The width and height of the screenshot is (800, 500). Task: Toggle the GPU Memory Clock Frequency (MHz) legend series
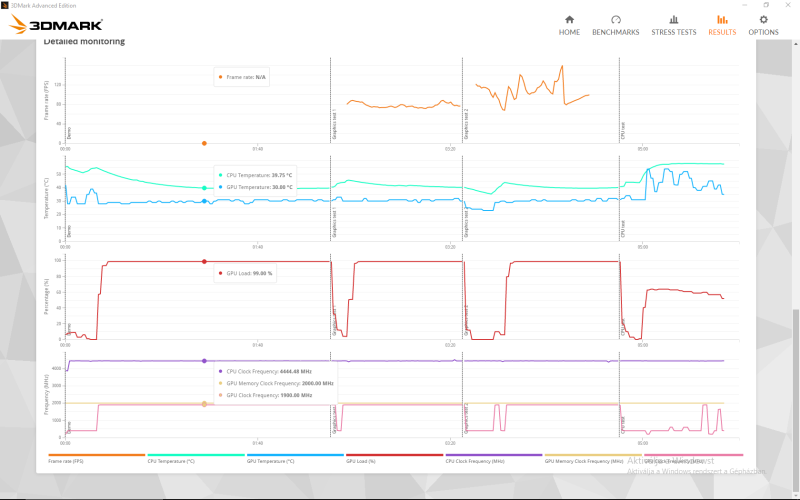[x=593, y=458]
